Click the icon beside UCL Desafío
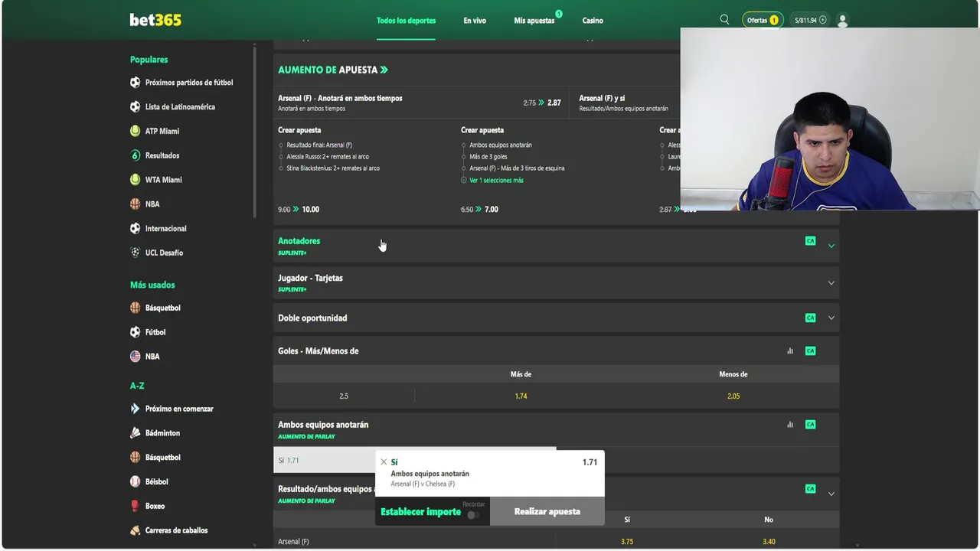The width and height of the screenshot is (980, 551). pyautogui.click(x=136, y=253)
